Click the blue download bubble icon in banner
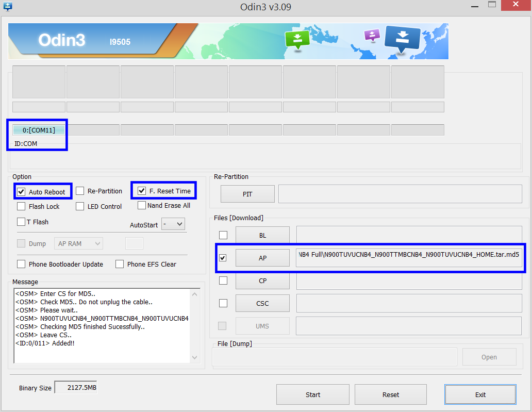 coord(402,38)
